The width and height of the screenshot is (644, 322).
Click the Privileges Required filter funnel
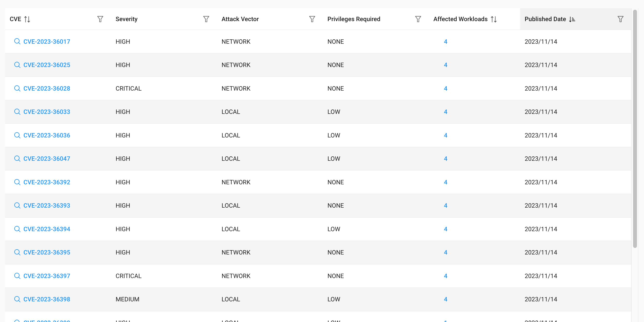point(418,19)
